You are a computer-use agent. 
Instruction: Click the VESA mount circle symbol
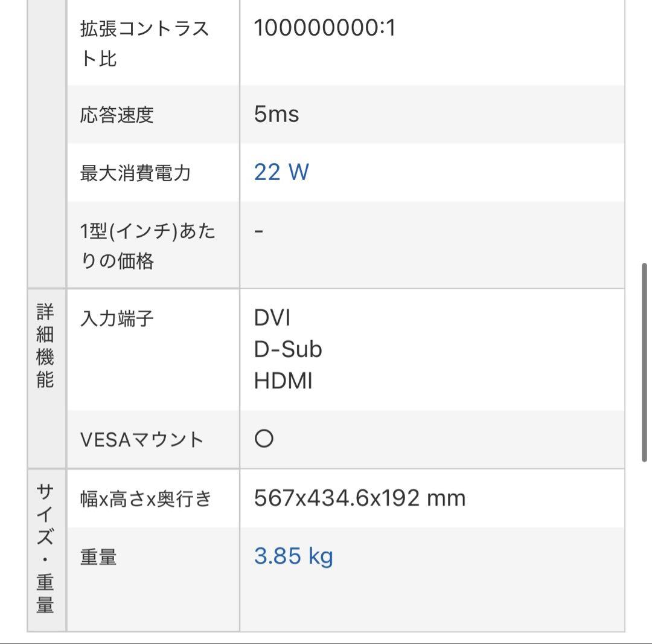(264, 439)
